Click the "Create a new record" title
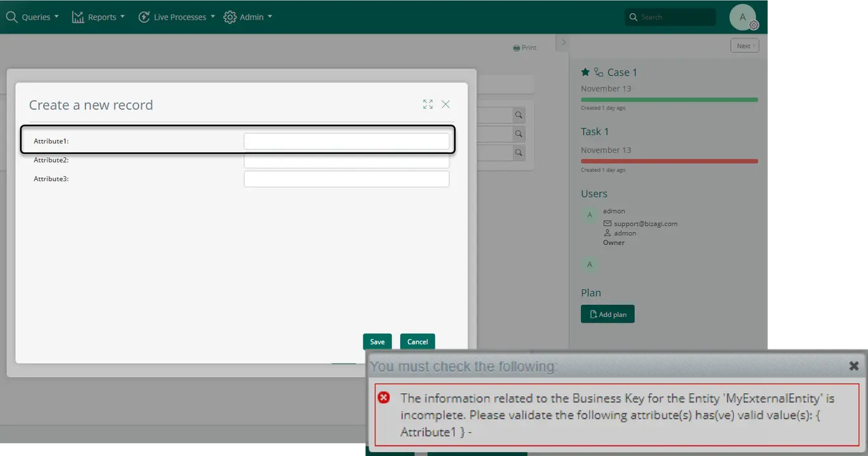Image resolution: width=868 pixels, height=456 pixels. [x=91, y=105]
